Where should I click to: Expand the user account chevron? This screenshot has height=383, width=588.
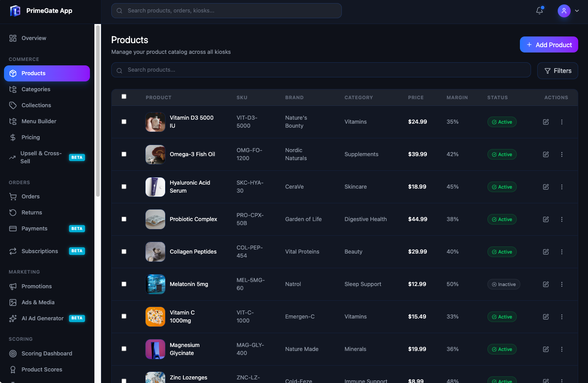pyautogui.click(x=577, y=11)
